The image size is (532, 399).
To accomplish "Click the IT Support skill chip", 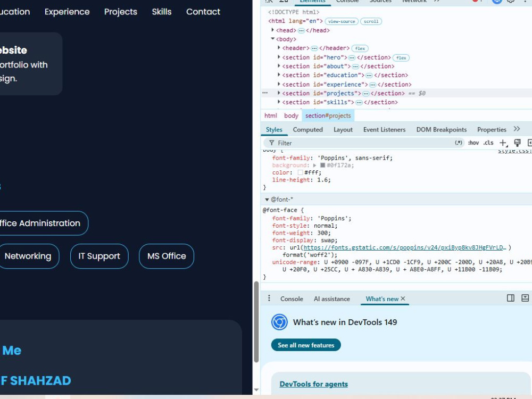I will click(x=99, y=256).
